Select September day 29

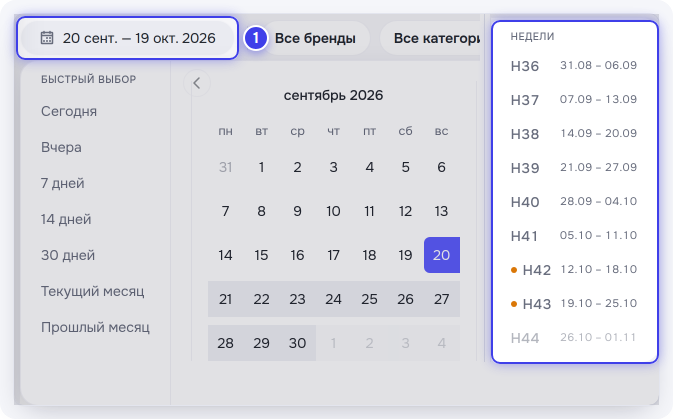pos(261,343)
